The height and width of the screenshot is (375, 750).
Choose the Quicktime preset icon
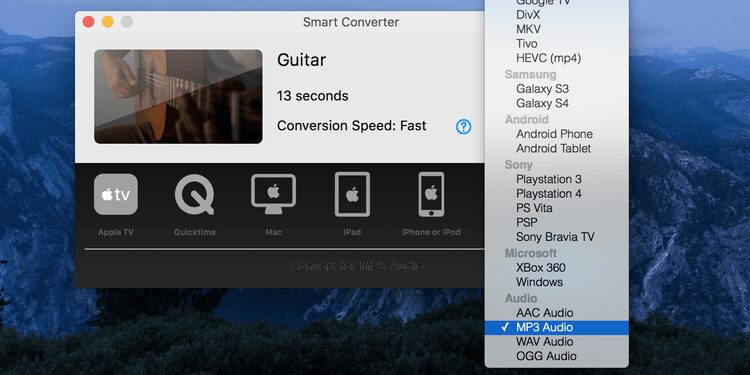click(195, 195)
